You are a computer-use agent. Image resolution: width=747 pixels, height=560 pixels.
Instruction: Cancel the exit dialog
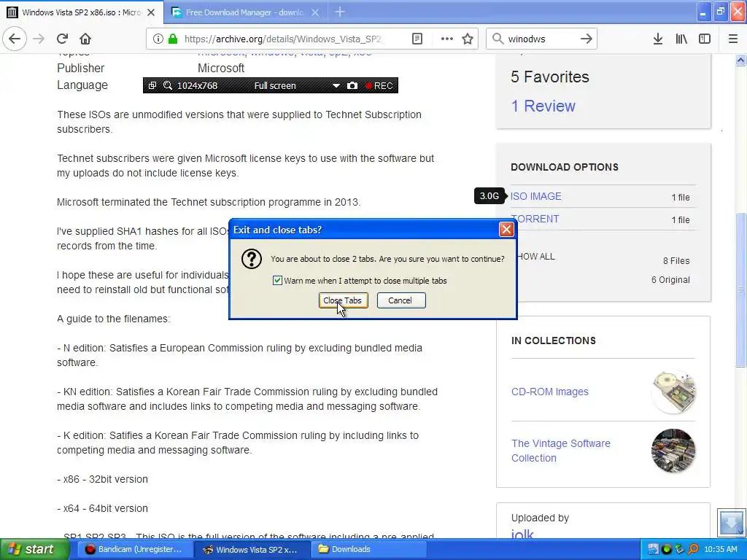click(x=401, y=300)
